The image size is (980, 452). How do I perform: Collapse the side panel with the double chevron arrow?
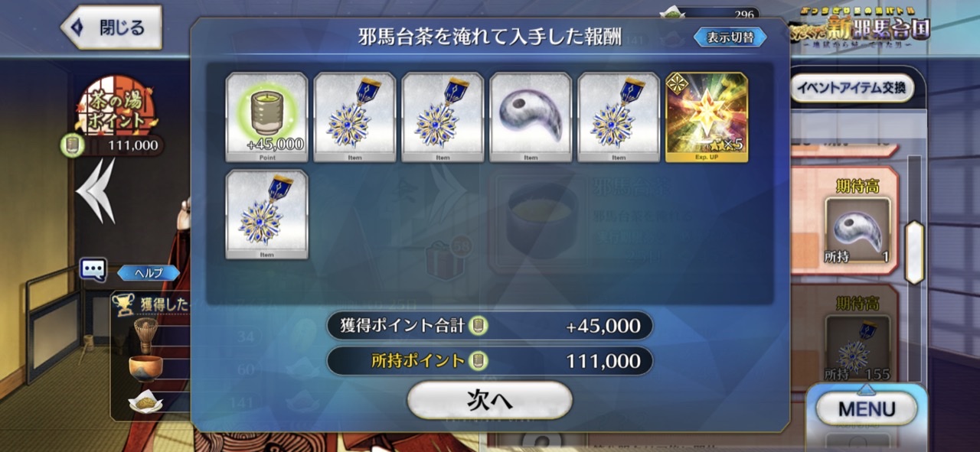pos(96,191)
